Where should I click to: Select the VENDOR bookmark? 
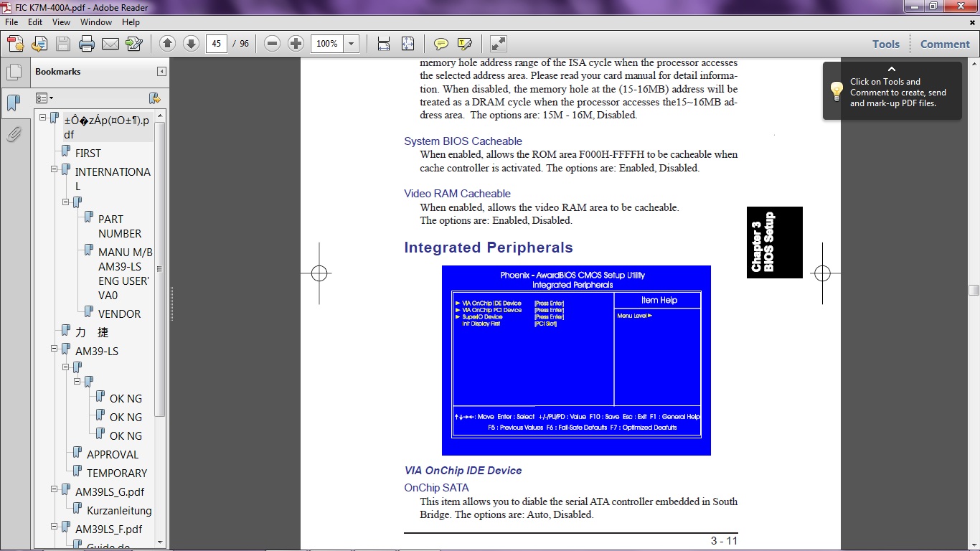click(x=120, y=314)
